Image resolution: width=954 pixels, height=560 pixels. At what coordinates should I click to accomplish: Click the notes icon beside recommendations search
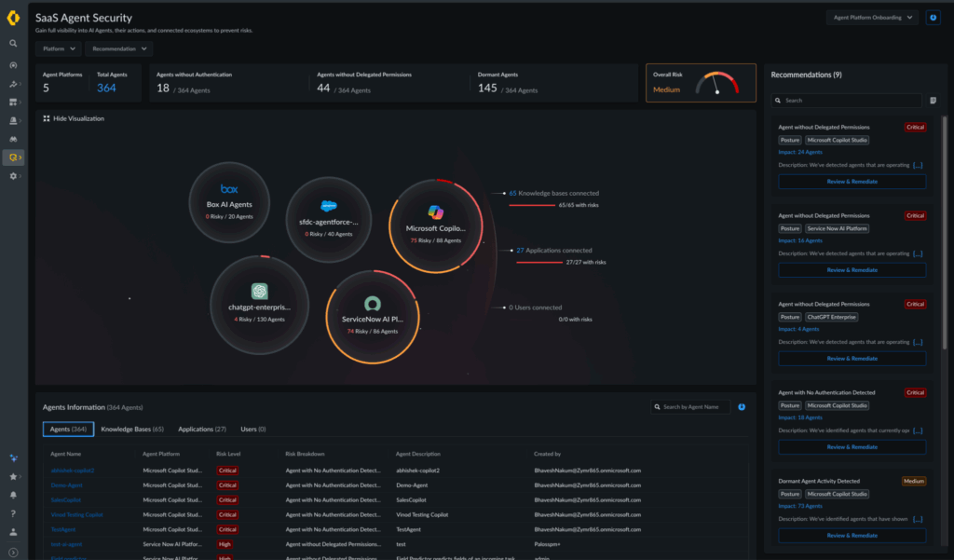coord(934,101)
